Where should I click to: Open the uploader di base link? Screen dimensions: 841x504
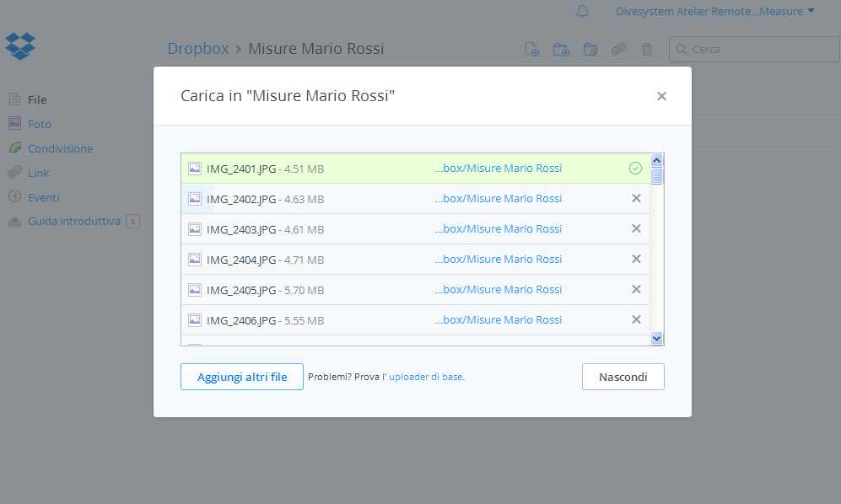(425, 377)
